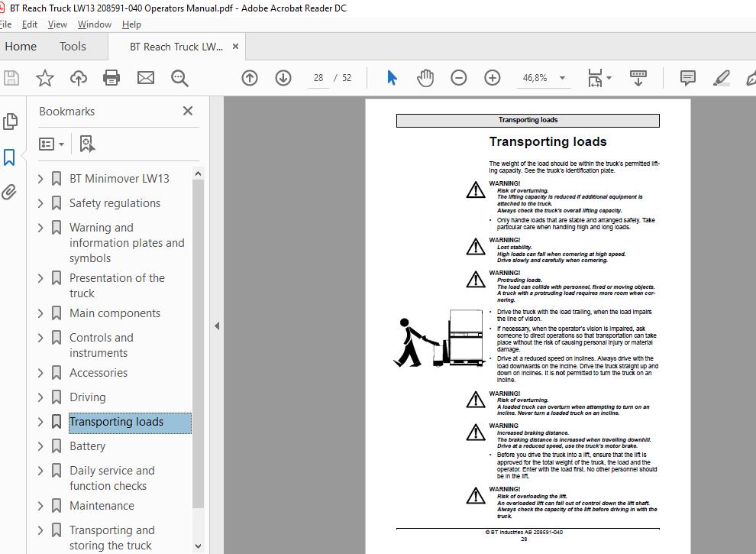Open the attachments paperclip panel
This screenshot has height=554, width=756.
pos(9,192)
